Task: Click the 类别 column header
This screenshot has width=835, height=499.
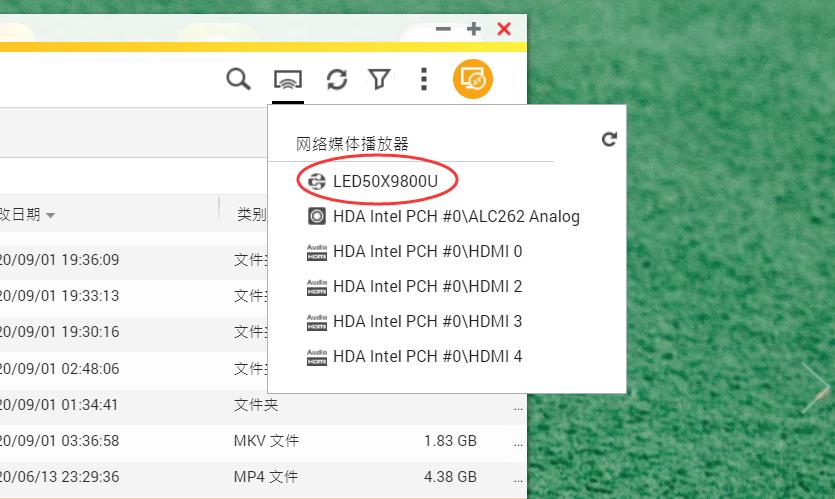Action: [251, 215]
